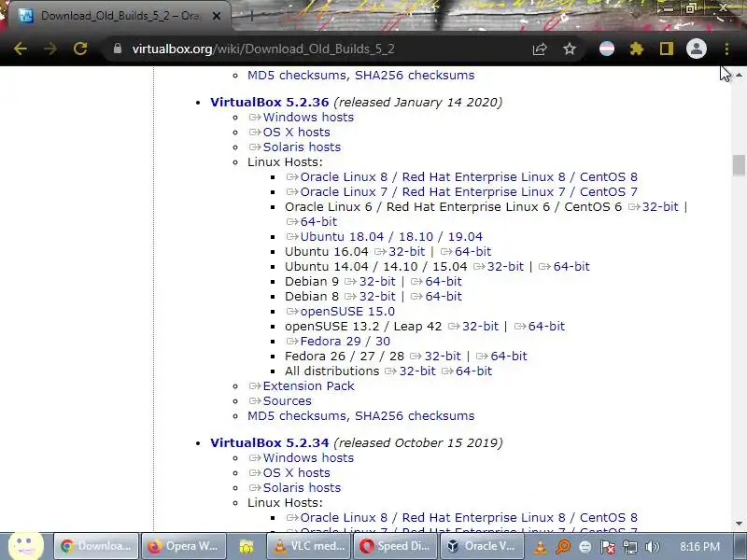Click the scrollbar down arrow
Screen dimensions: 747x560
(739, 524)
